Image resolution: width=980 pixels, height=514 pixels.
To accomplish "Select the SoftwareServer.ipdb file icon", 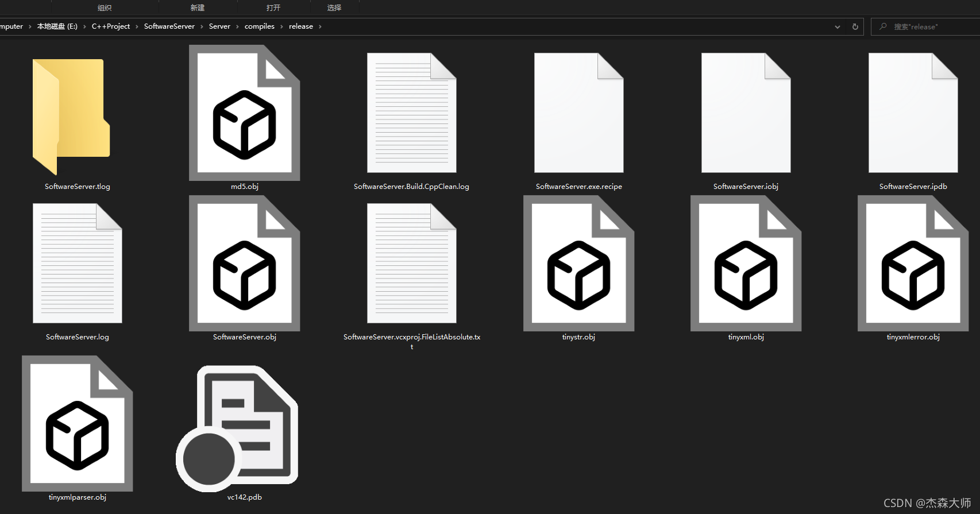I will pos(913,113).
